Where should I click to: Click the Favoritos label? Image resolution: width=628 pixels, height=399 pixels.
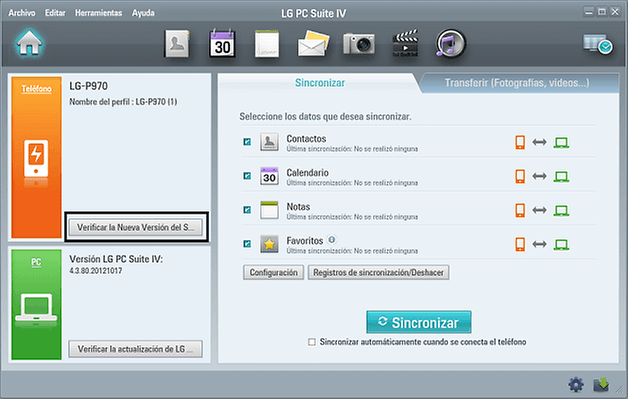304,241
